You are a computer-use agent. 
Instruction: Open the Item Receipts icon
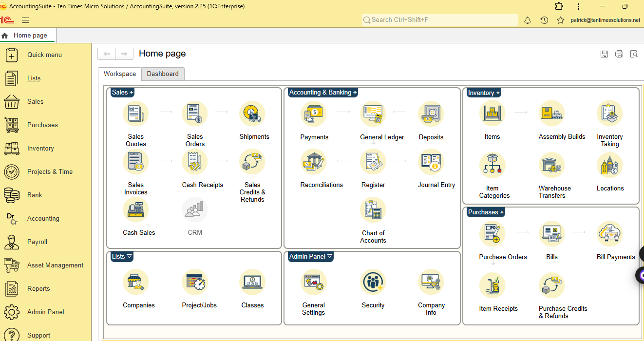[492, 285]
